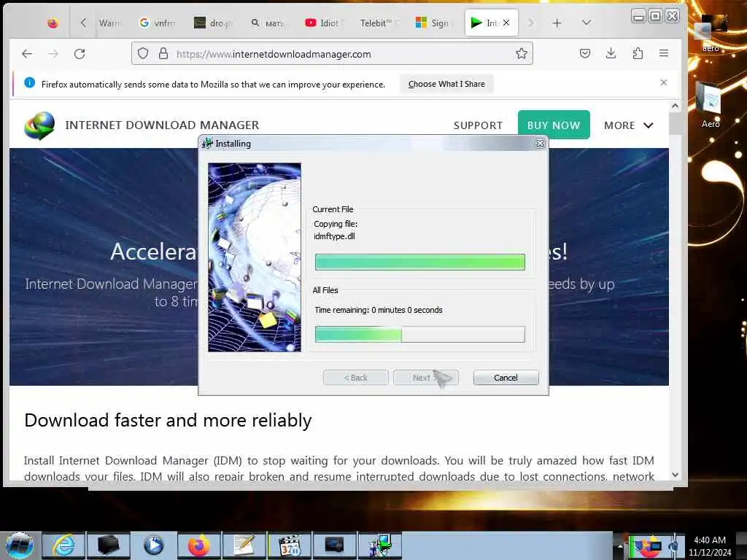Screen dimensions: 747x560
Task: Click the All Files progress bar
Action: point(419,334)
